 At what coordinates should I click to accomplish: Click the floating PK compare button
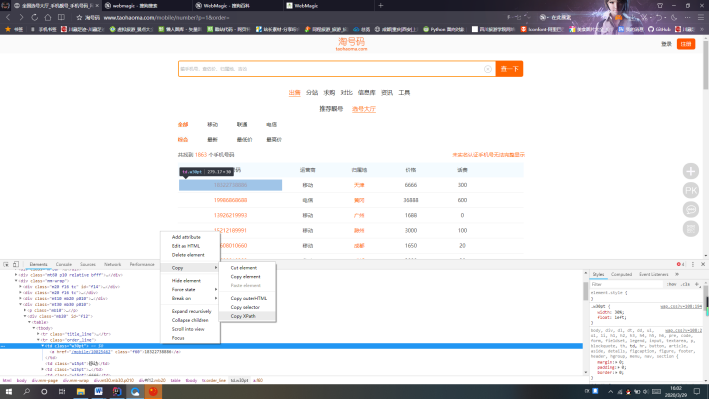click(690, 190)
